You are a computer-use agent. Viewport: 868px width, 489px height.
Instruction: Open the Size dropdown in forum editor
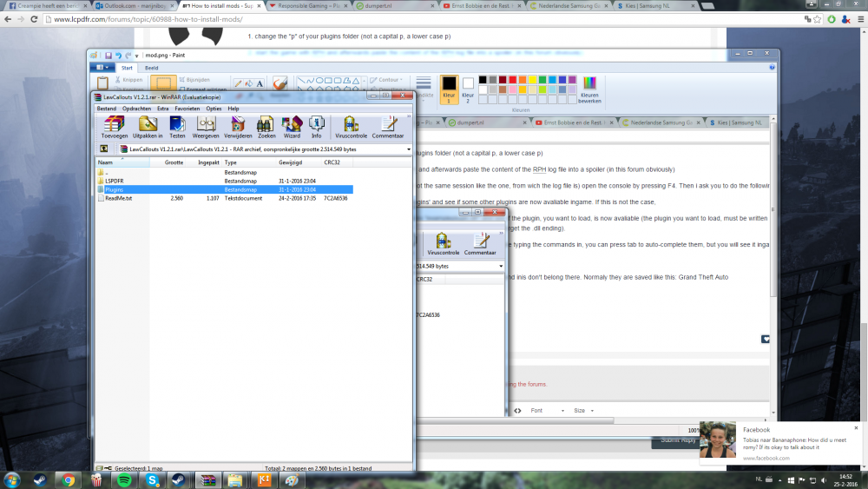click(x=583, y=410)
